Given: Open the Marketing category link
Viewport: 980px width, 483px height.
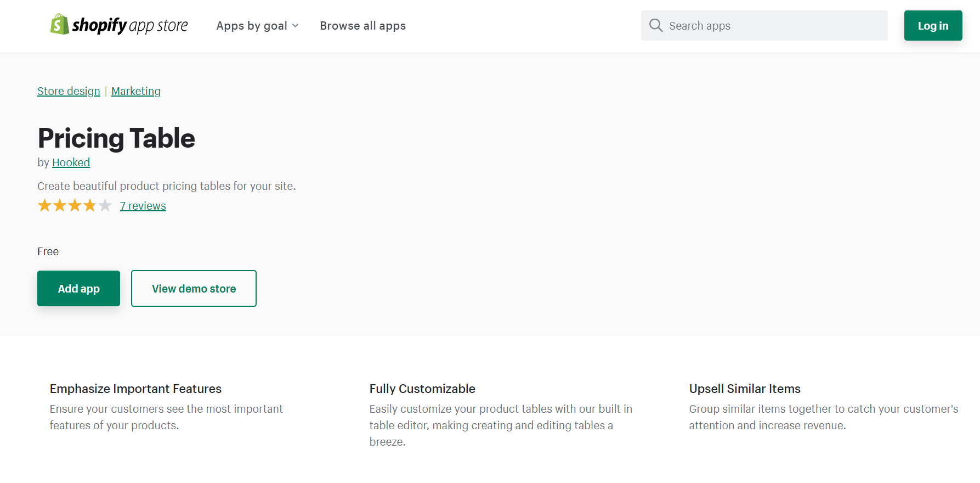Looking at the screenshot, I should point(136,91).
